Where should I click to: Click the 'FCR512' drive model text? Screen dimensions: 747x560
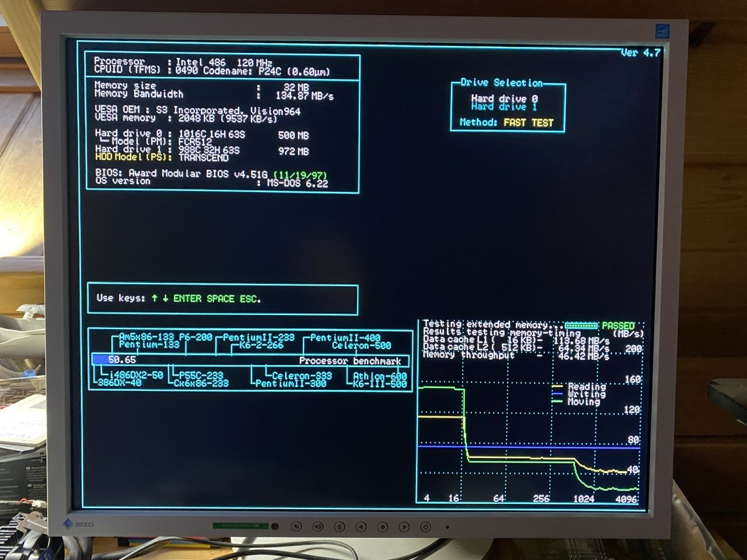pyautogui.click(x=195, y=142)
